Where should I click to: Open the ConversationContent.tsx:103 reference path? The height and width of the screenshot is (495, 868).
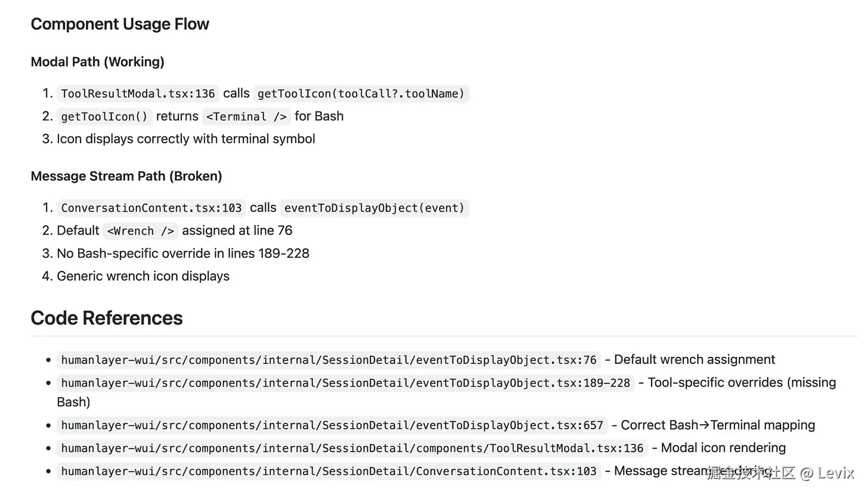tap(328, 471)
